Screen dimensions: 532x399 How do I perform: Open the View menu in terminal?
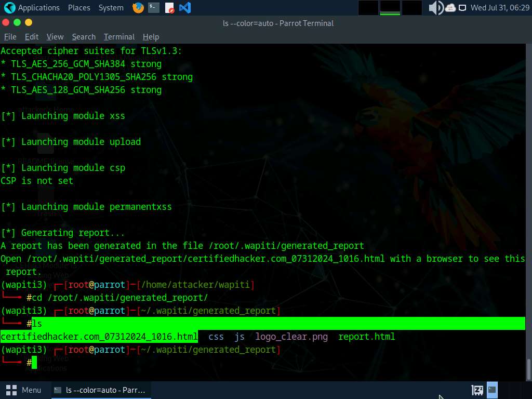[55, 37]
